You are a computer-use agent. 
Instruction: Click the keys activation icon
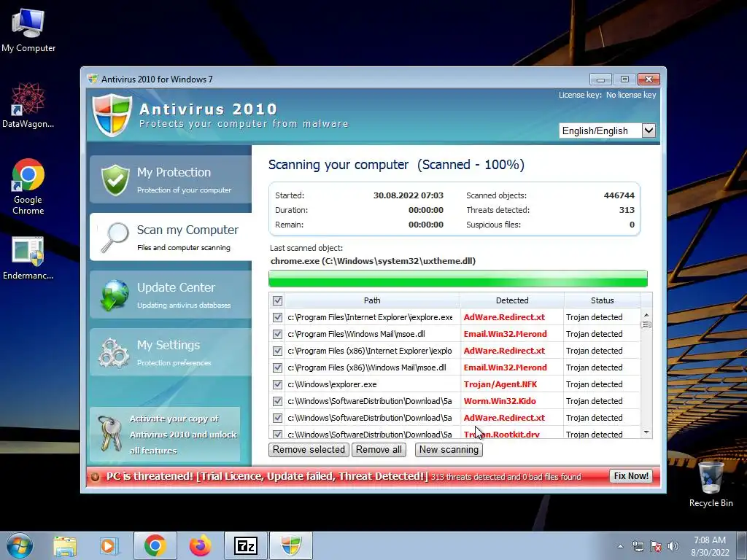(110, 433)
